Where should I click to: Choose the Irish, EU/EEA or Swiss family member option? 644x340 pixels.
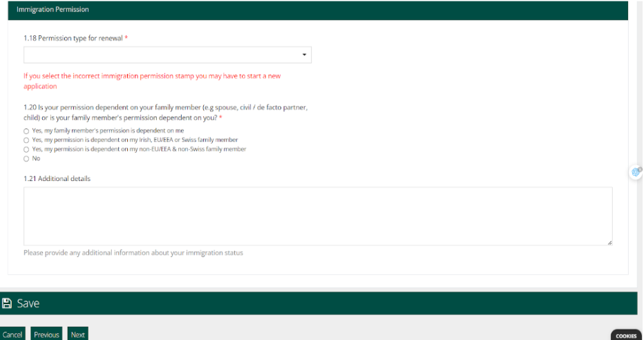(x=26, y=140)
